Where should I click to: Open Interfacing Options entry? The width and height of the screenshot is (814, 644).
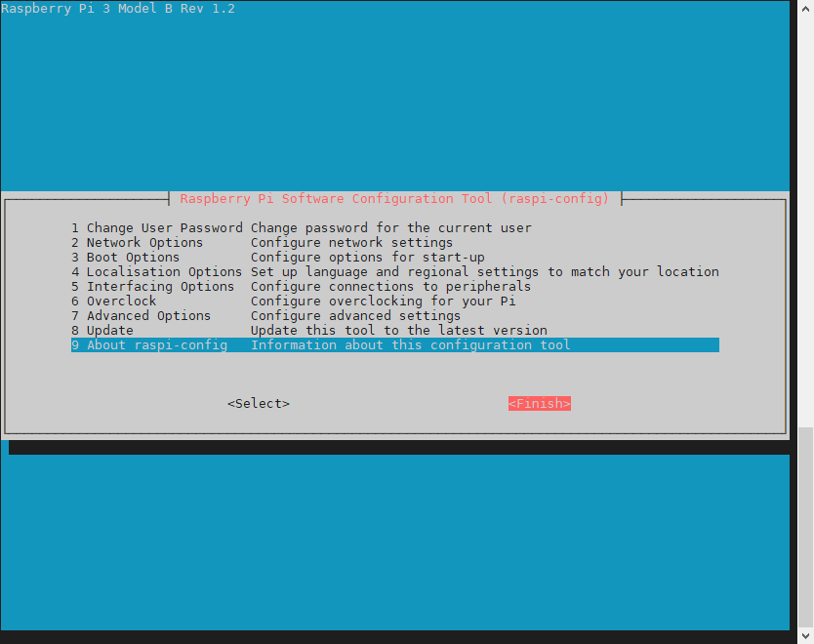pyautogui.click(x=395, y=287)
